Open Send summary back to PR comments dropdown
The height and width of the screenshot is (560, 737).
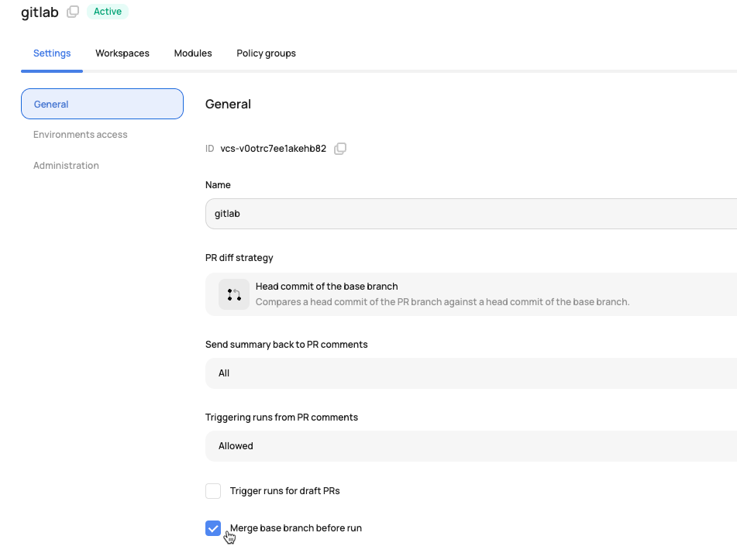click(x=471, y=373)
